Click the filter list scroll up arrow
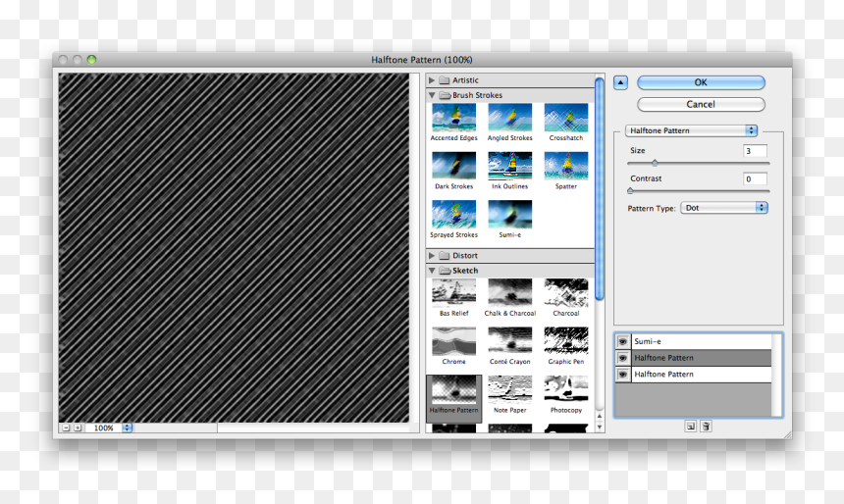The image size is (844, 504). 599,417
